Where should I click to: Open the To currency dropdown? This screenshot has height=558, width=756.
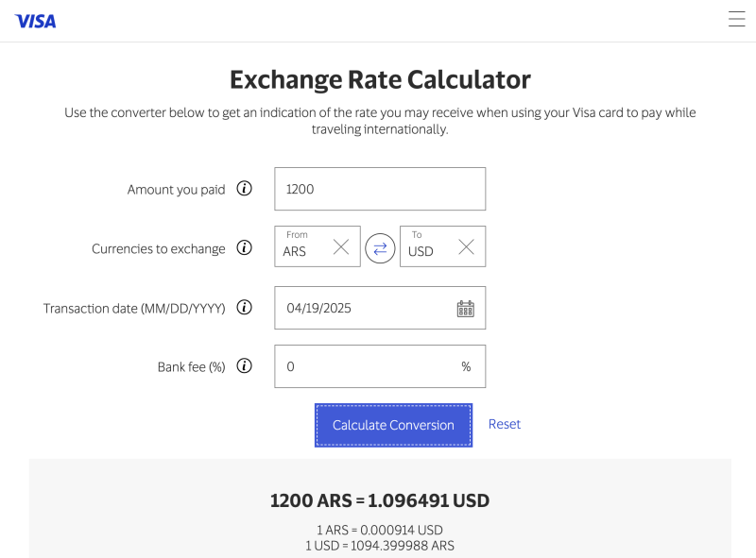tap(429, 247)
